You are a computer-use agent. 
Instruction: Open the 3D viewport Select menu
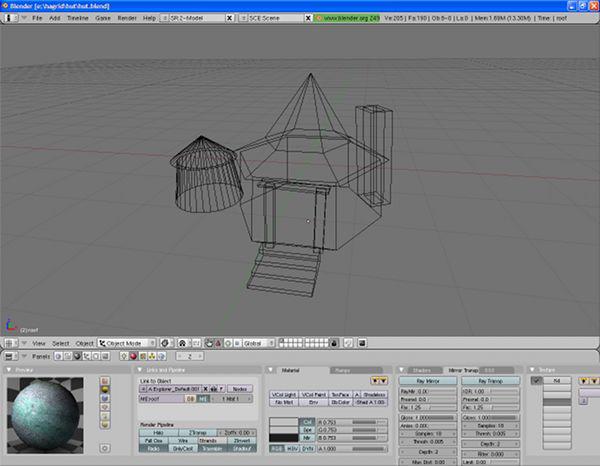click(60, 343)
